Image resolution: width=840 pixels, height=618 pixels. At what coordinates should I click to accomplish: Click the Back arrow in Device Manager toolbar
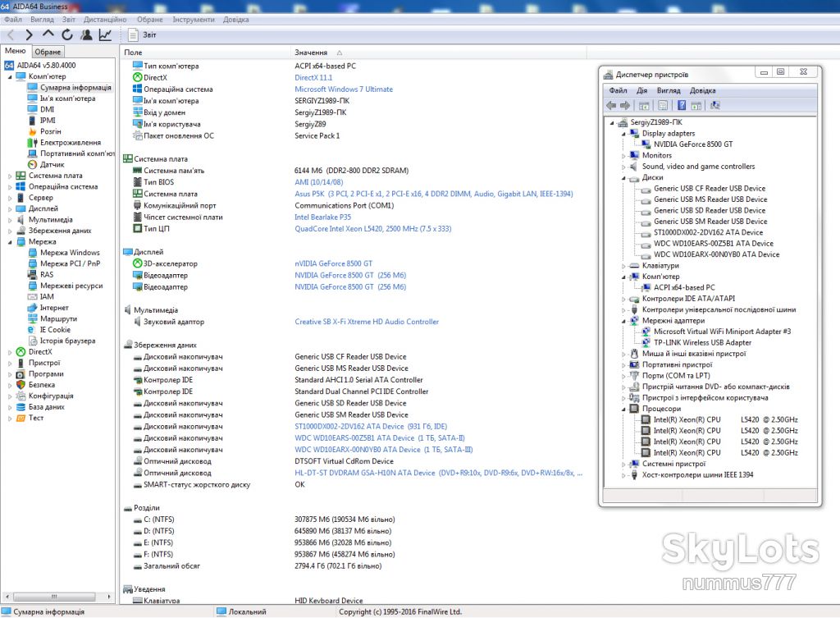611,106
